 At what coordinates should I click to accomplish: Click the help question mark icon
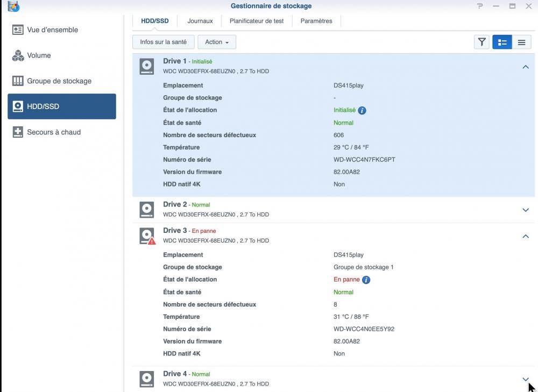[x=479, y=6]
